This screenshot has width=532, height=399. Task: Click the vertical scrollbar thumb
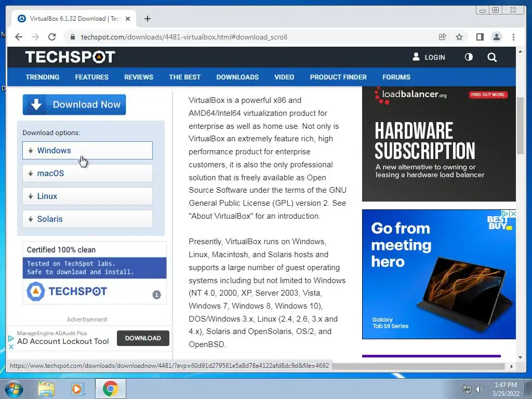point(520,126)
